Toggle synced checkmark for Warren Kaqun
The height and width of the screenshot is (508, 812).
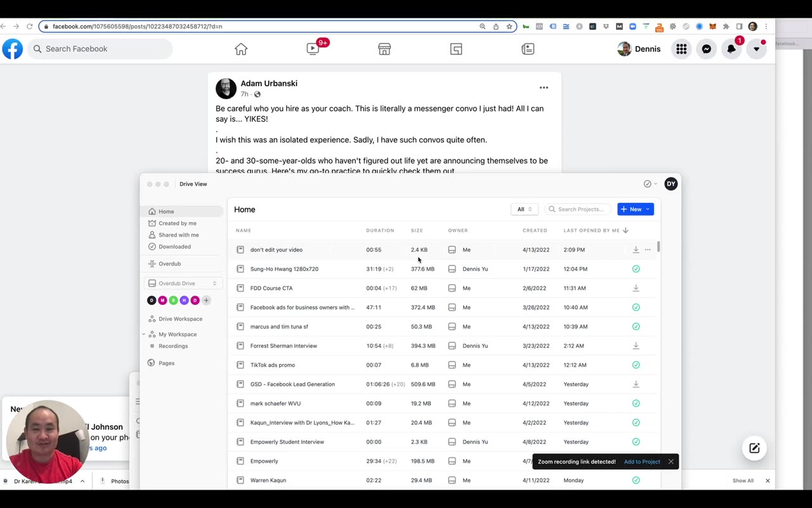(x=636, y=480)
